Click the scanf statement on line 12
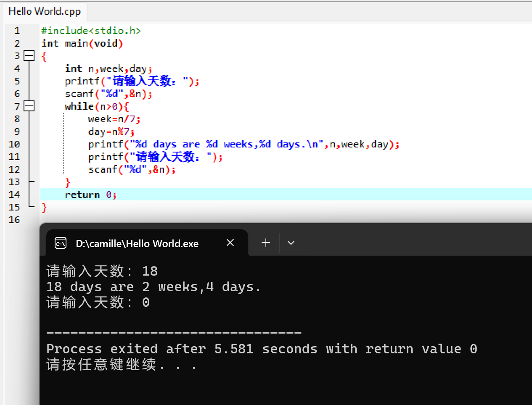Viewport: 532px width, 405px height. [x=132, y=169]
